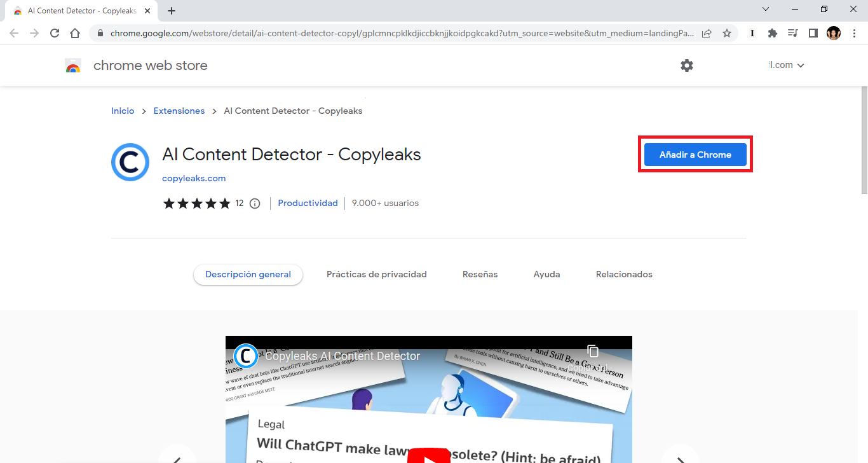Screen dimensions: 868x463
Task: Open the web store settings gear
Action: (687, 66)
